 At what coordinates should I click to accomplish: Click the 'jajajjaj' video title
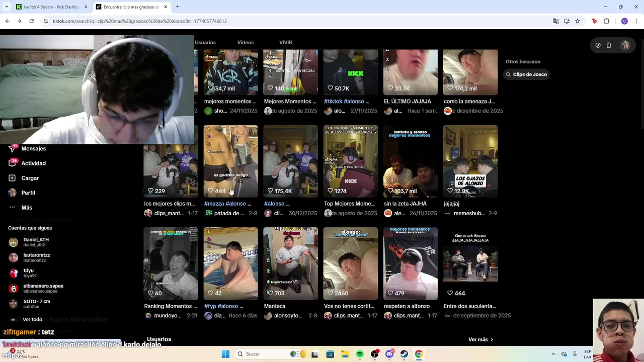(451, 204)
